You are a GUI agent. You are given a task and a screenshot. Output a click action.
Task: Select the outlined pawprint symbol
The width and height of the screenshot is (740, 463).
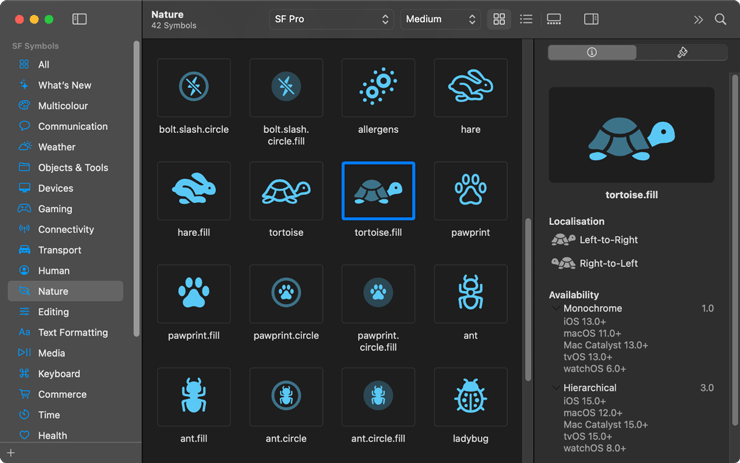tap(471, 191)
